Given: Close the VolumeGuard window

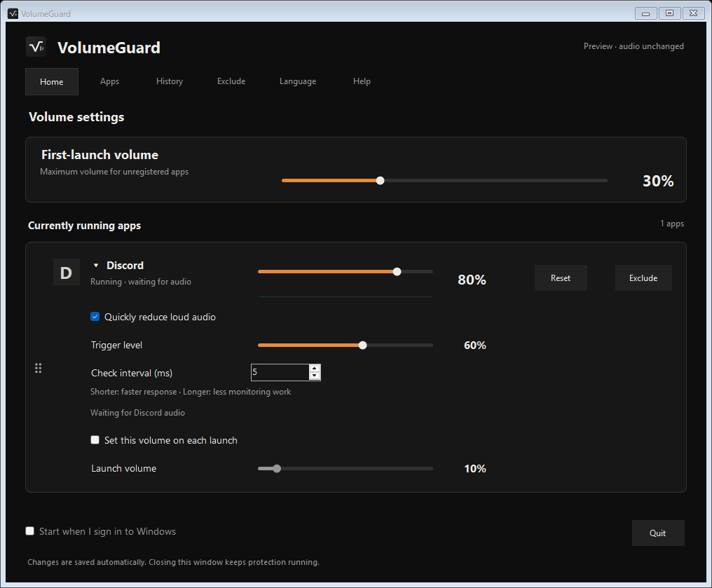Looking at the screenshot, I should (693, 13).
